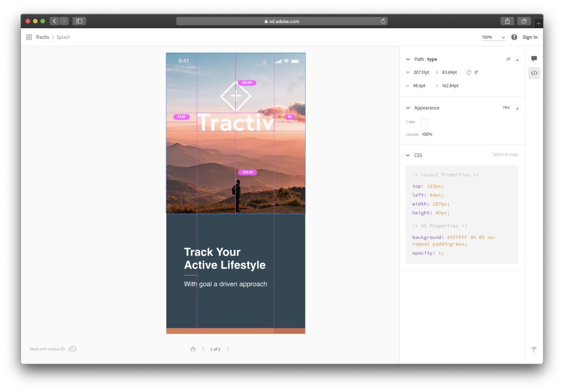Click the white color swatch
The image size is (564, 392).
[x=424, y=122]
